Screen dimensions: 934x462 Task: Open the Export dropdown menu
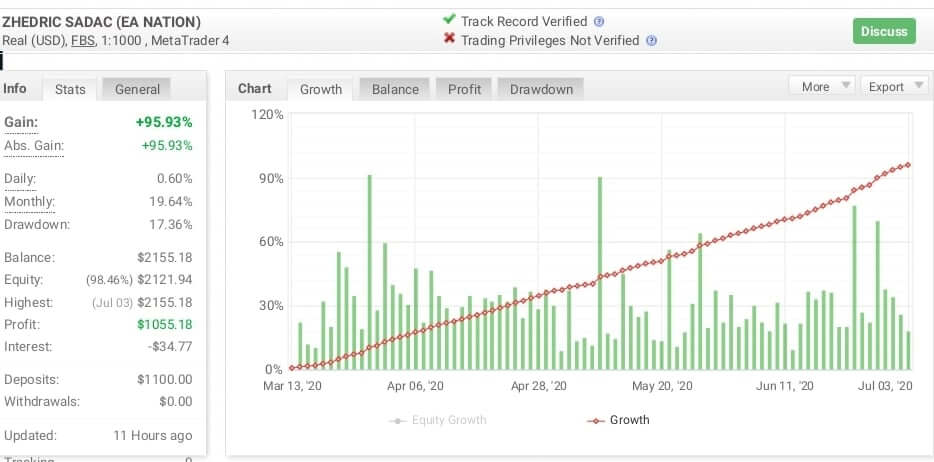pos(893,87)
